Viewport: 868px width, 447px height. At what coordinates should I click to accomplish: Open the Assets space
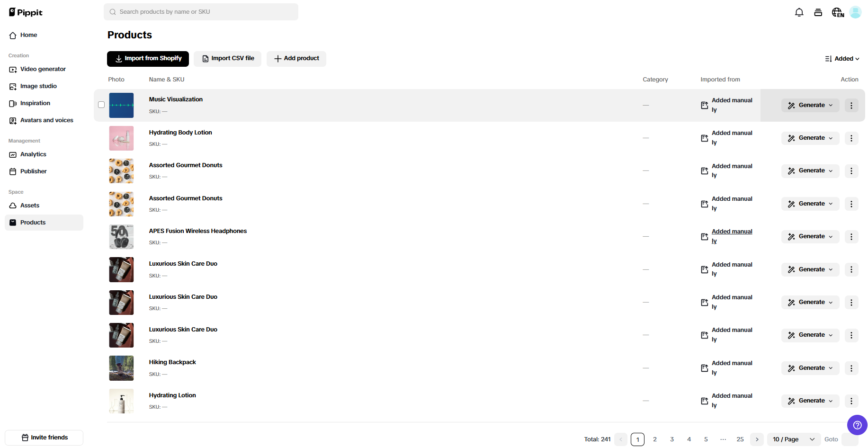pyautogui.click(x=30, y=206)
